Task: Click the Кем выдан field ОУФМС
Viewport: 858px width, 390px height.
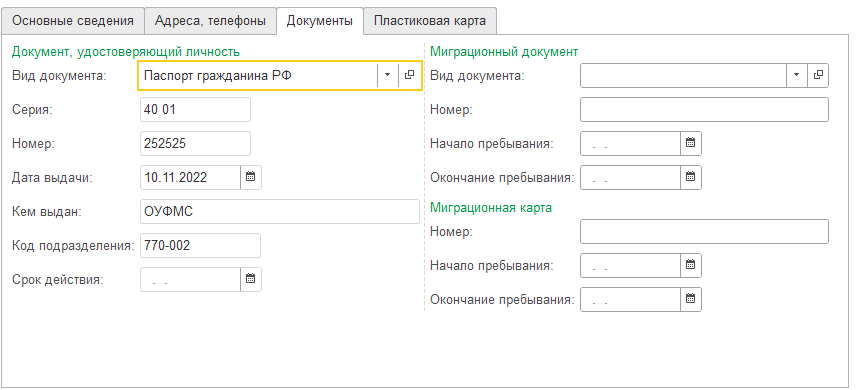Action: pos(280,211)
